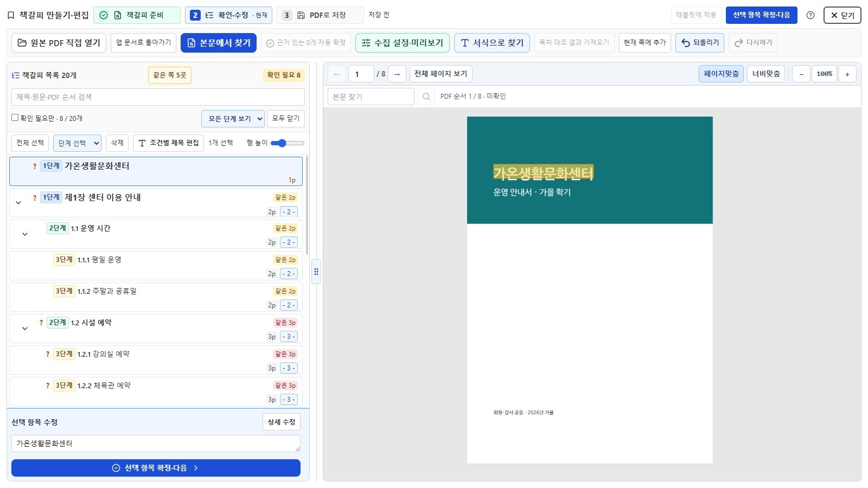Click the 같은 쪽 5곳 badge

click(170, 75)
